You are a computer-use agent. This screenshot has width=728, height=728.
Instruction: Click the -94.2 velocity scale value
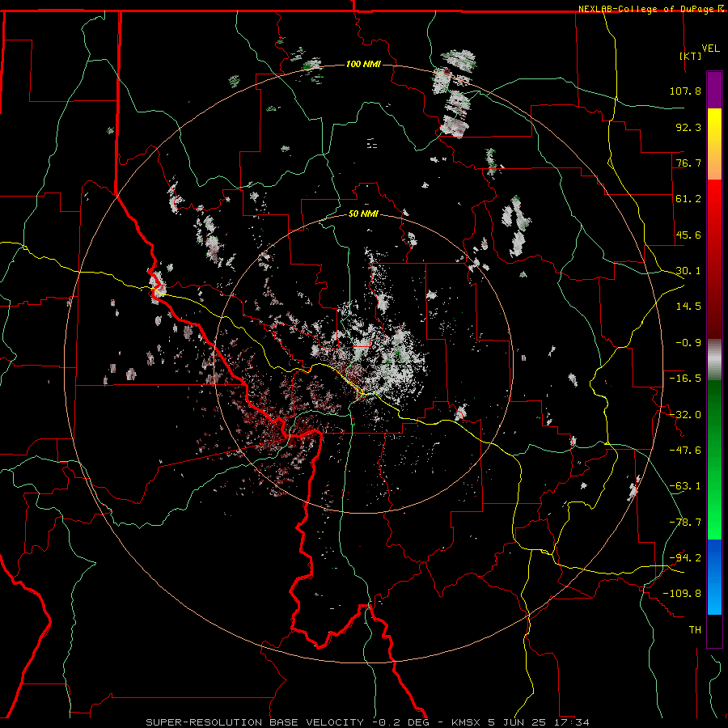point(685,558)
